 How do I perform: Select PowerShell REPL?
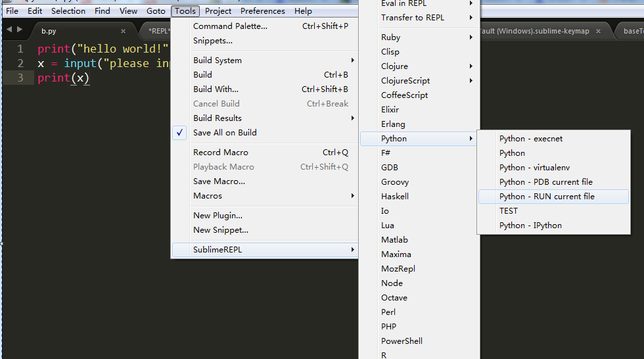pos(419,341)
